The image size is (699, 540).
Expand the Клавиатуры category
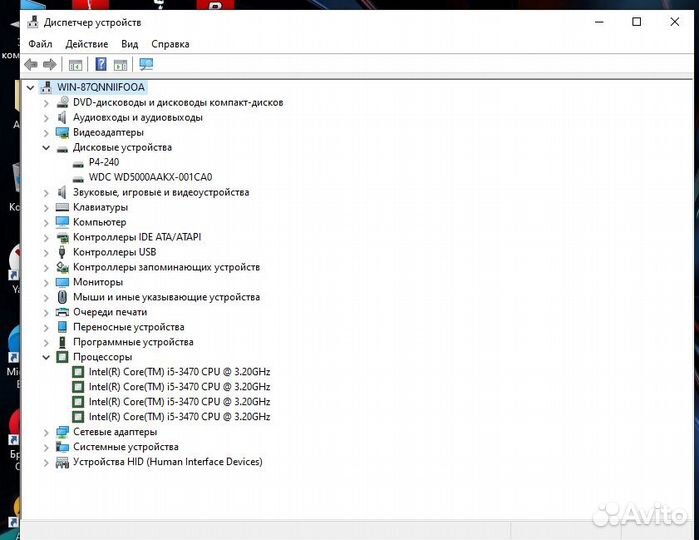pyautogui.click(x=46, y=208)
